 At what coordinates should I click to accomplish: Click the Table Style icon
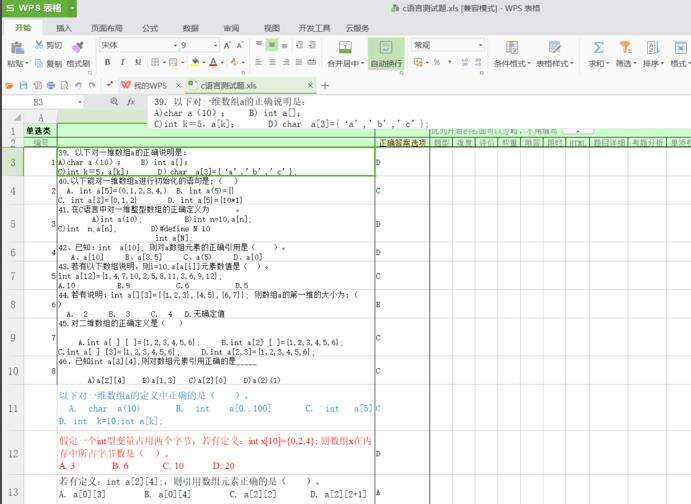pos(554,48)
